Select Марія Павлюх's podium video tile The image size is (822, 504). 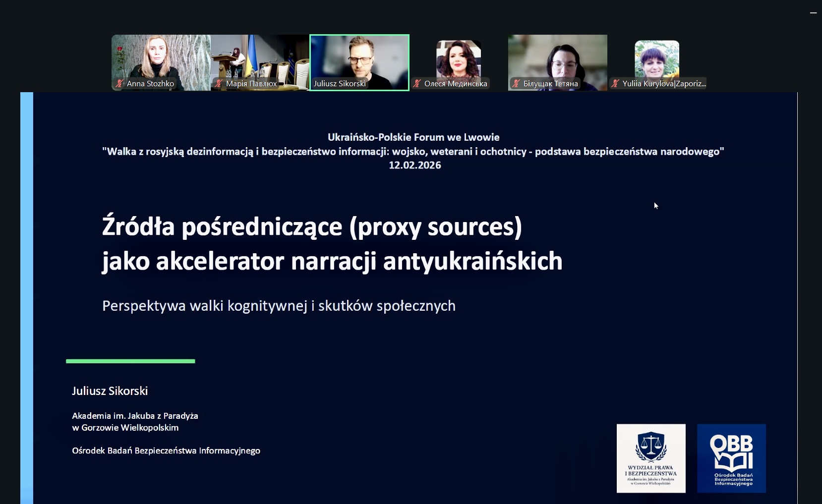[x=260, y=57]
